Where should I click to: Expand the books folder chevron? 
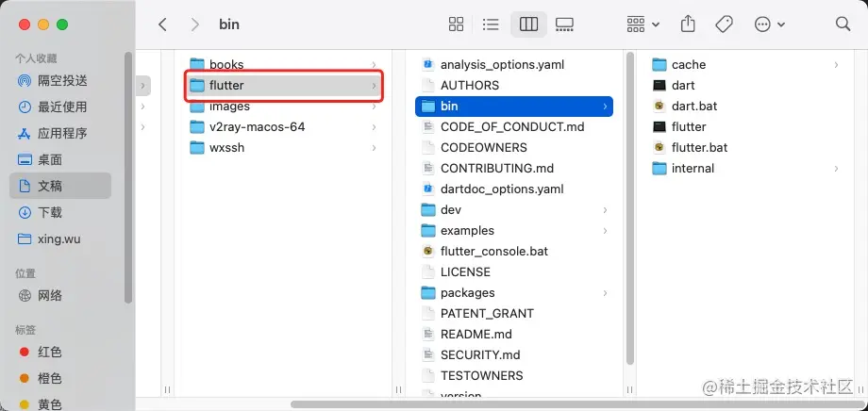coord(375,65)
